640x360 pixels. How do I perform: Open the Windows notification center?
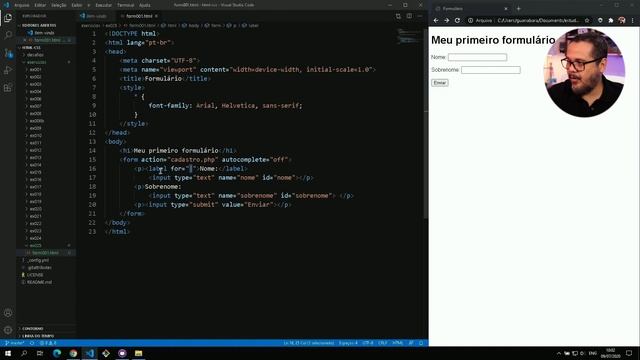coord(629,353)
